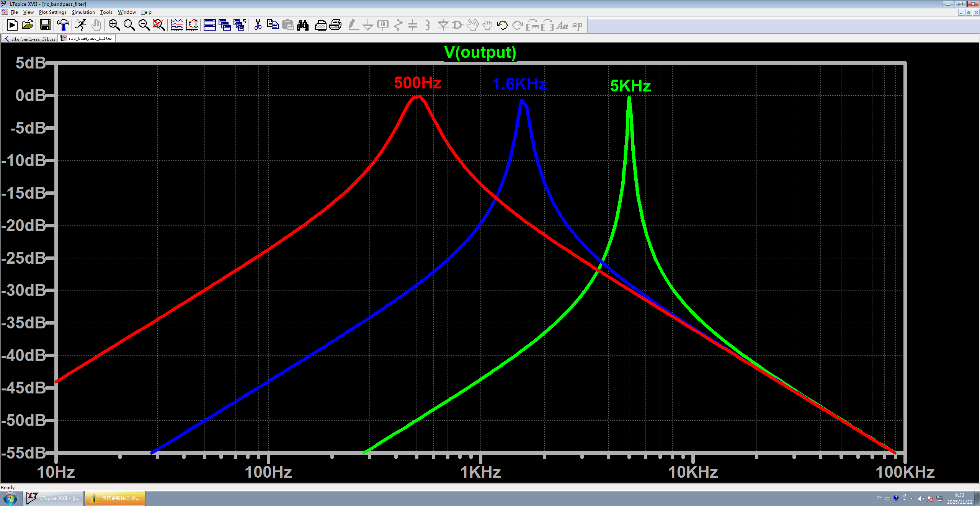Screen dimensions: 980x506
Task: Click the Autorange axes icon
Action: tap(192, 25)
